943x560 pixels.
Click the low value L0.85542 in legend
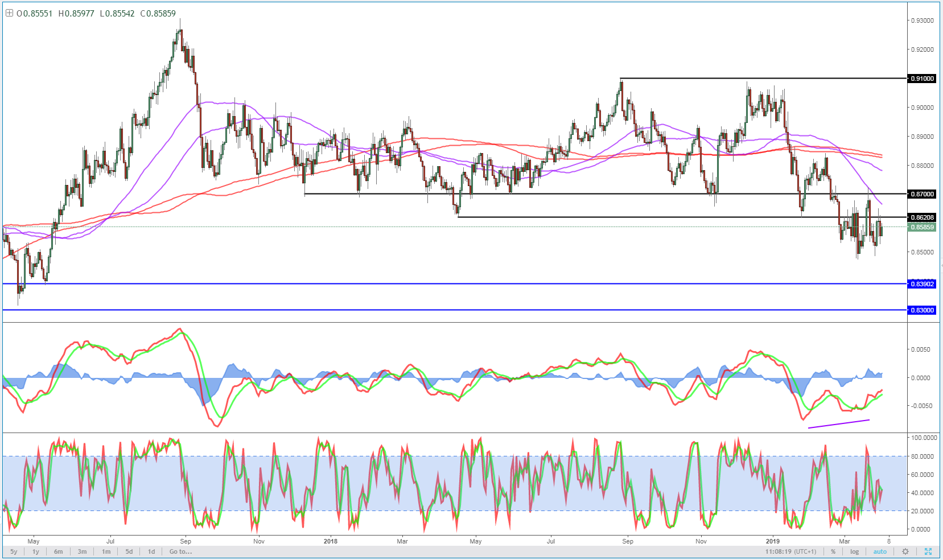[x=117, y=13]
